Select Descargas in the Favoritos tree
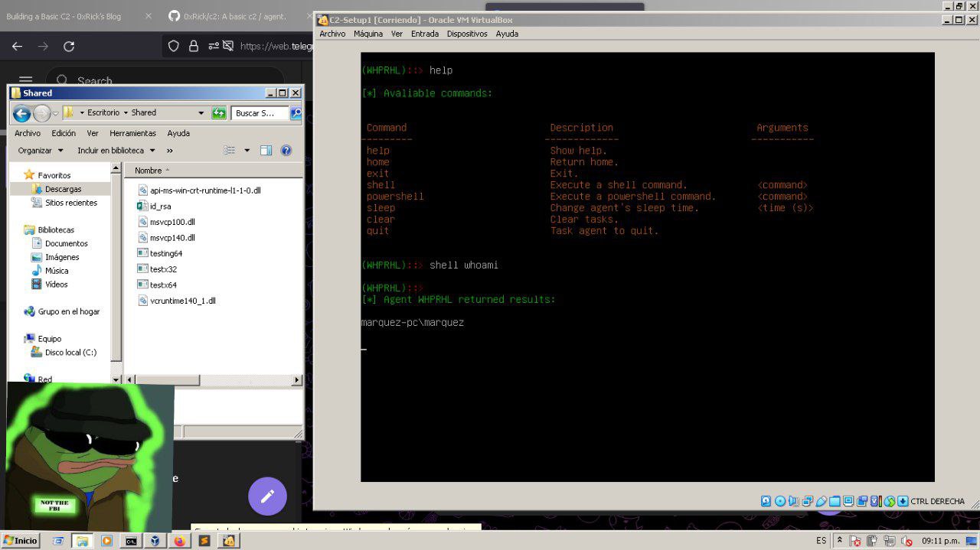 point(63,189)
